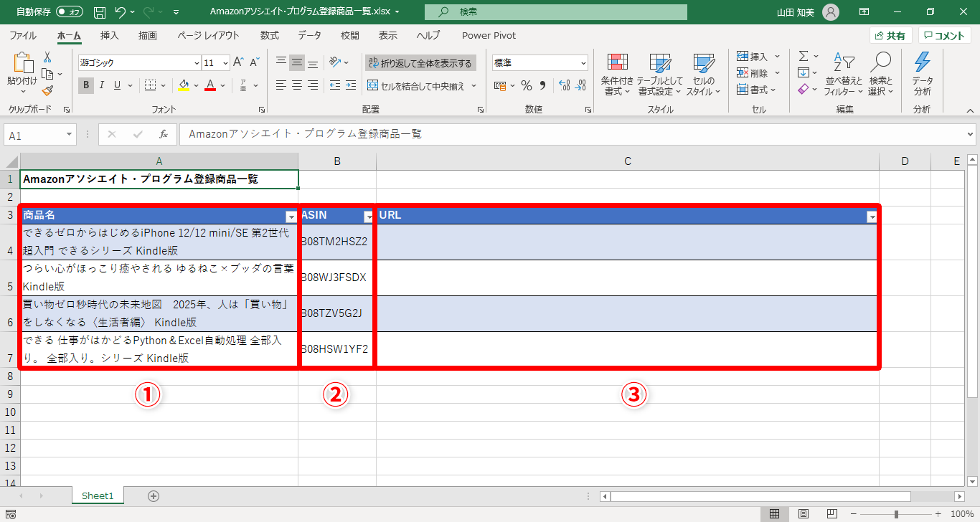Select the Sheet1 sheet tab
Image resolution: width=980 pixels, height=522 pixels.
[98, 495]
